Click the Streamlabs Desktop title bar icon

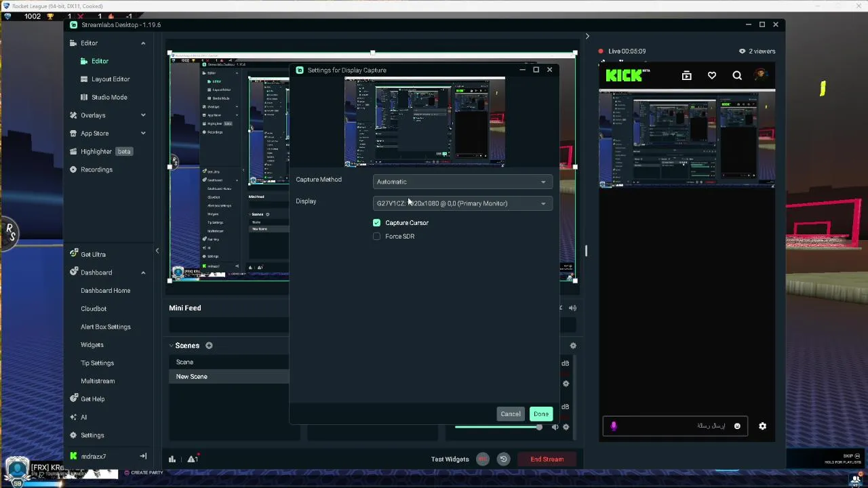tap(75, 25)
